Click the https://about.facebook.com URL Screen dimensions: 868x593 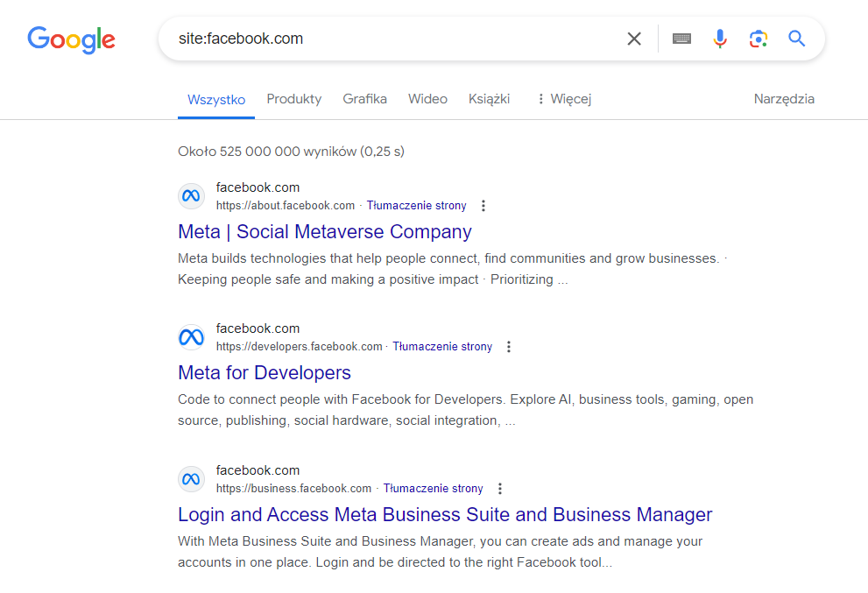tap(286, 206)
